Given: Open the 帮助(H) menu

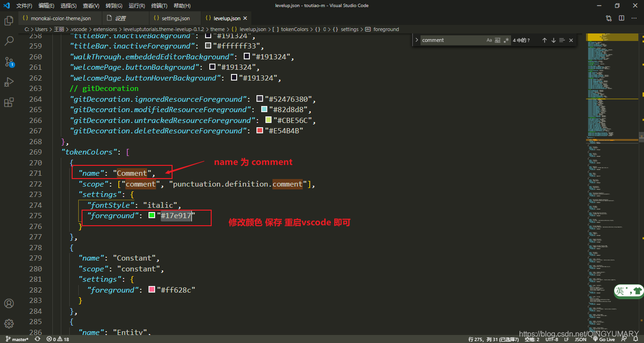Looking at the screenshot, I should [182, 6].
